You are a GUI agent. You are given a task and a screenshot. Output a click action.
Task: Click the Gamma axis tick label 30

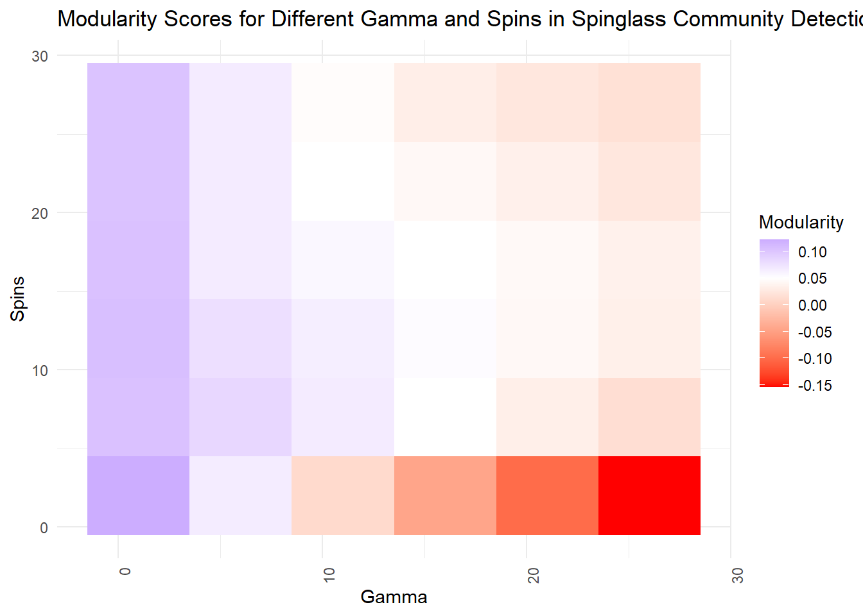(x=738, y=575)
